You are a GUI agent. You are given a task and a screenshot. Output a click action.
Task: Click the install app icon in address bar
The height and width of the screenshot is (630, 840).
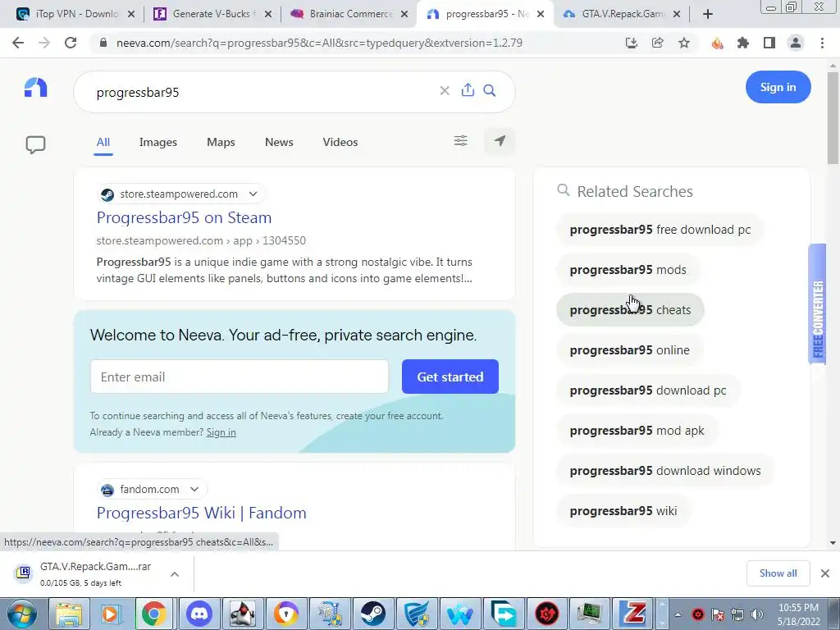(x=631, y=43)
